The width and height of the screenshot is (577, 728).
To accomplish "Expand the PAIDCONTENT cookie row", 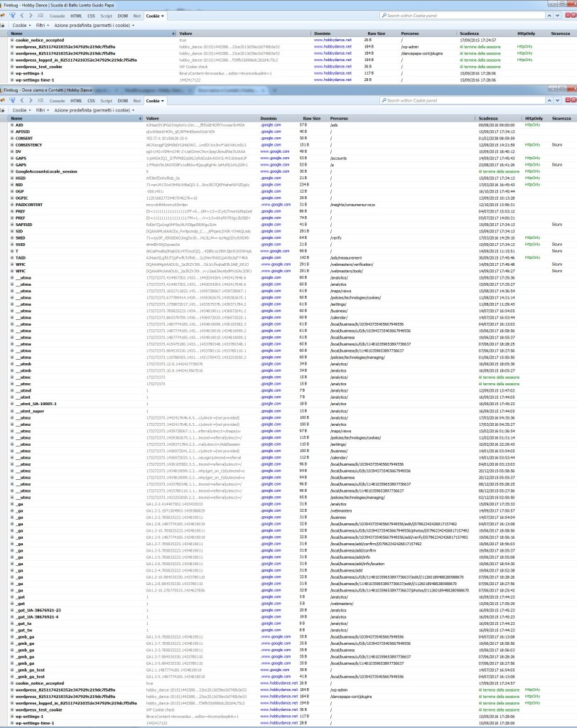I will coord(12,205).
